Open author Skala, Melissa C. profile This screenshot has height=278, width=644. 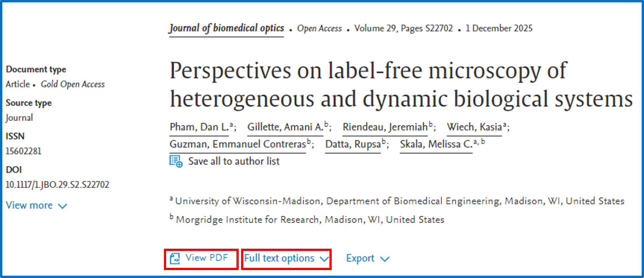tap(436, 144)
